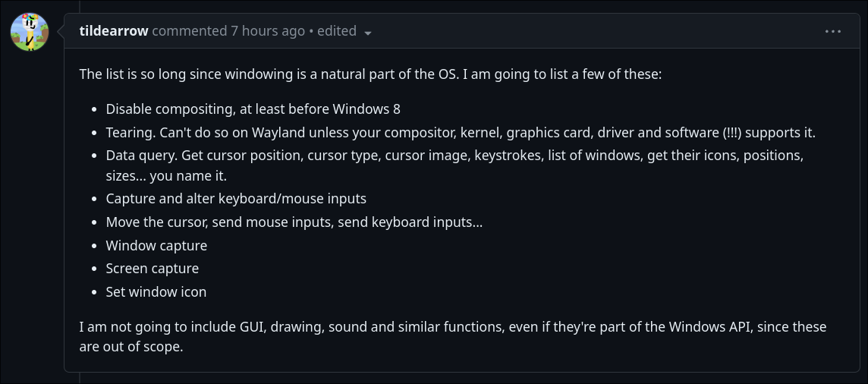Click the "commented" word in header

[189, 31]
